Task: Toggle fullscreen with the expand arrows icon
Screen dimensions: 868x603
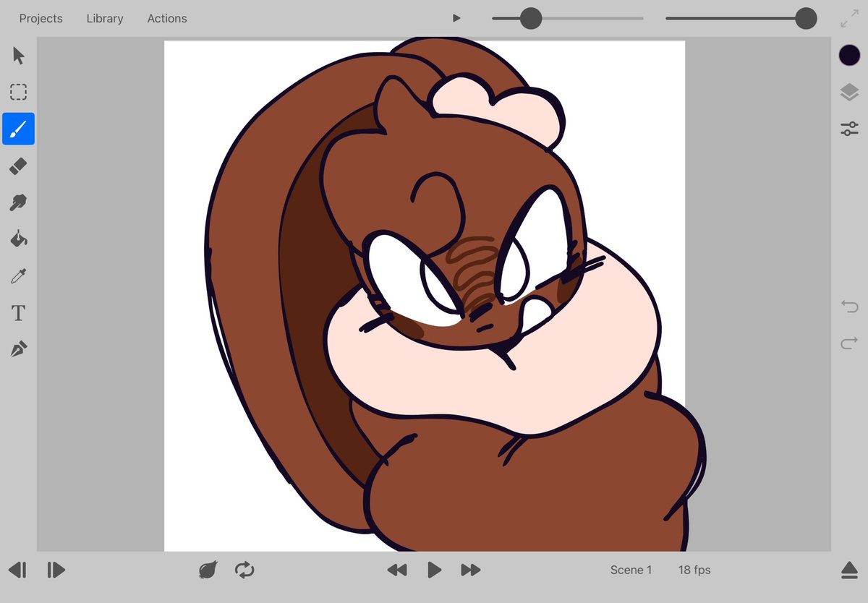Action: pyautogui.click(x=849, y=19)
